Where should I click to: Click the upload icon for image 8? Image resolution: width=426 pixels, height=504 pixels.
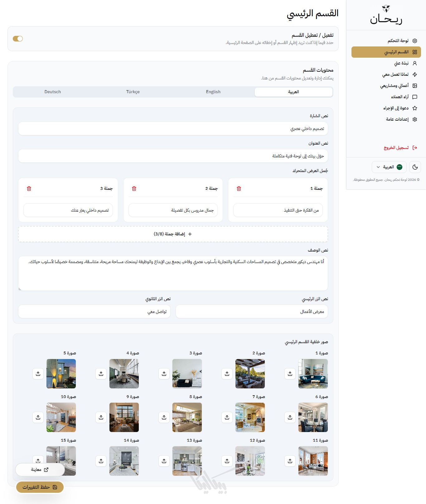(164, 417)
